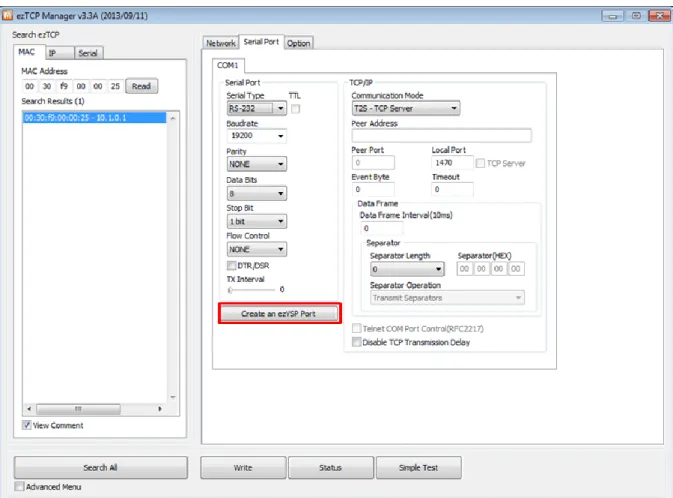Select the Serial Port tab
This screenshot has width=673, height=498.
click(x=261, y=42)
